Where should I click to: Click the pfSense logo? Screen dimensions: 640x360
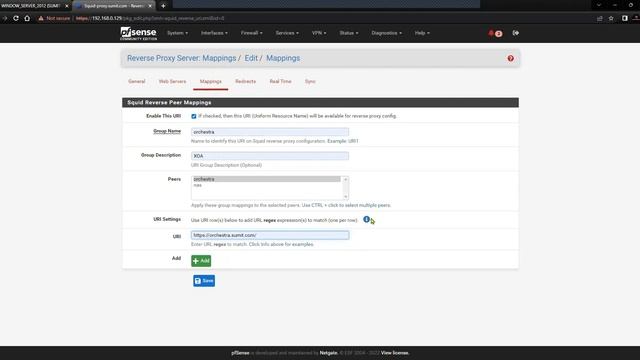click(138, 33)
